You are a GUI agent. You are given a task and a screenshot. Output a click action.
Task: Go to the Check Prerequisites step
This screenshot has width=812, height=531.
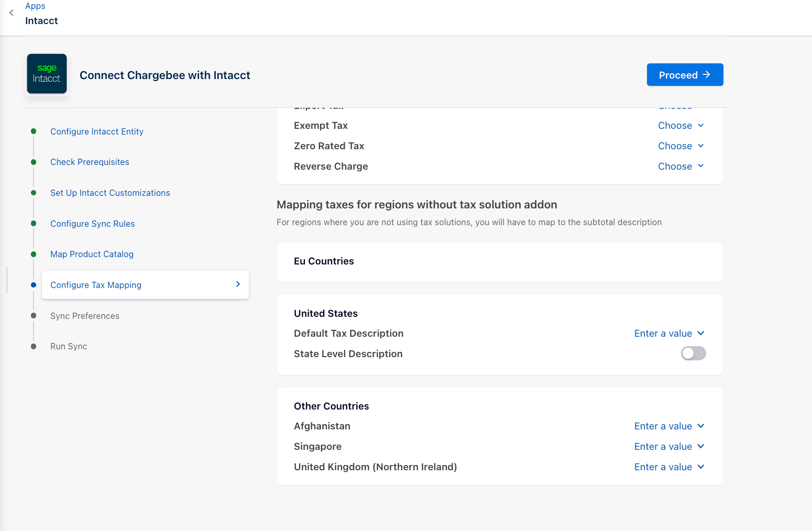[90, 162]
